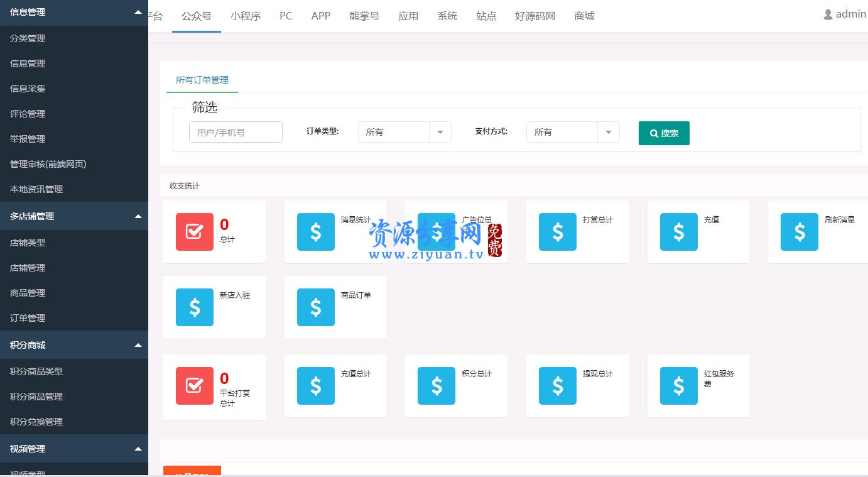Click the 刷新消息 dollar icon card
This screenshot has height=477, width=868.
(x=800, y=232)
